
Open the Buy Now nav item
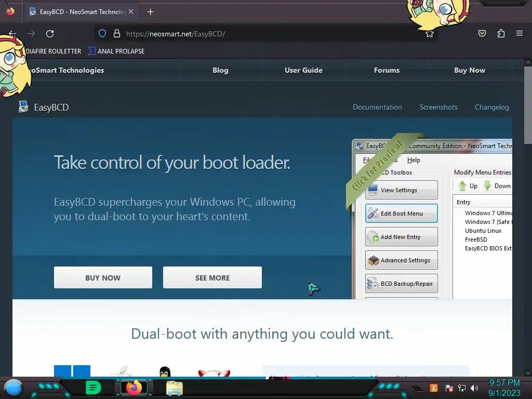pos(470,70)
